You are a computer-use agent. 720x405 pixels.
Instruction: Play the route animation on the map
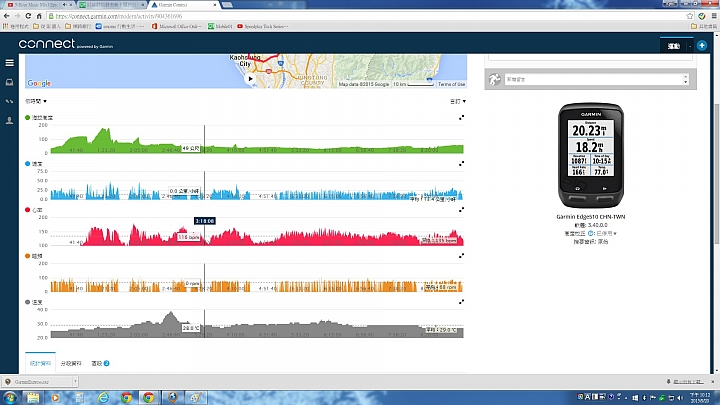[250, 79]
